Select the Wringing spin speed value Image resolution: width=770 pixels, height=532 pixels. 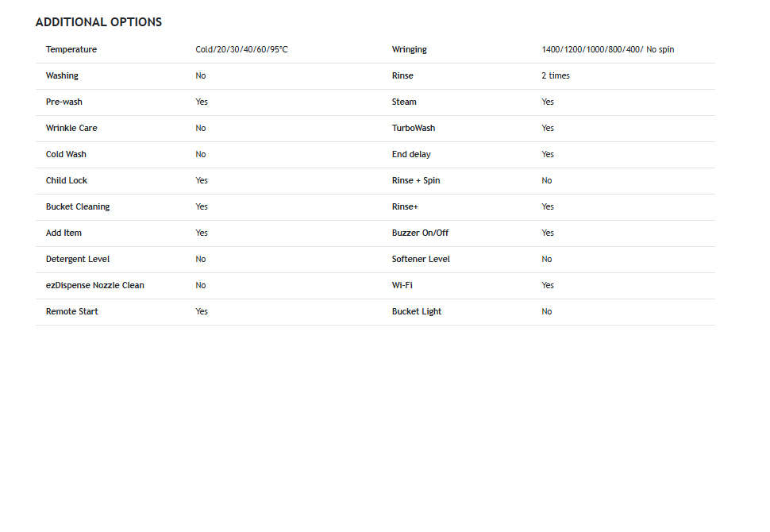click(x=608, y=49)
